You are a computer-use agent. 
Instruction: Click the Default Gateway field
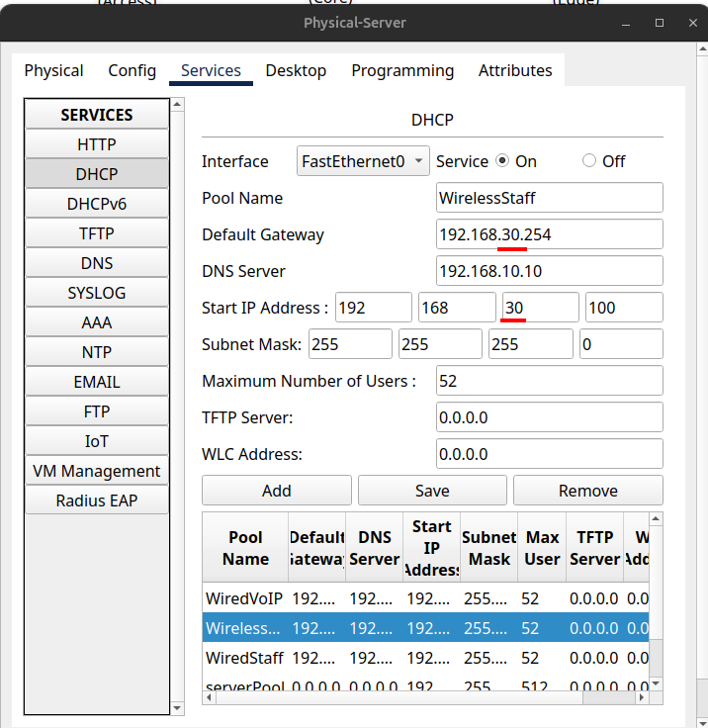click(549, 234)
